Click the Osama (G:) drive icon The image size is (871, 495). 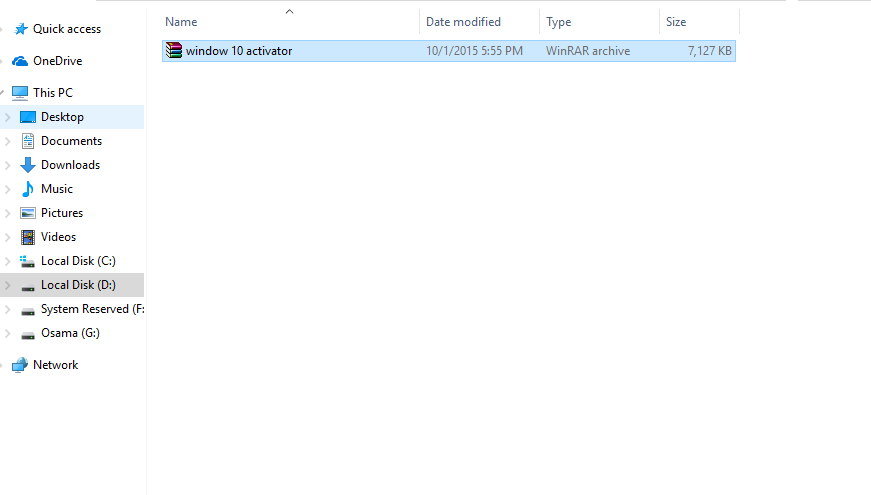[28, 335]
